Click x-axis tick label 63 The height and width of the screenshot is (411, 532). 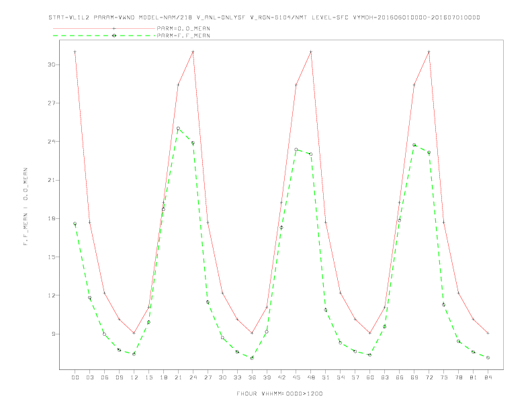point(385,377)
